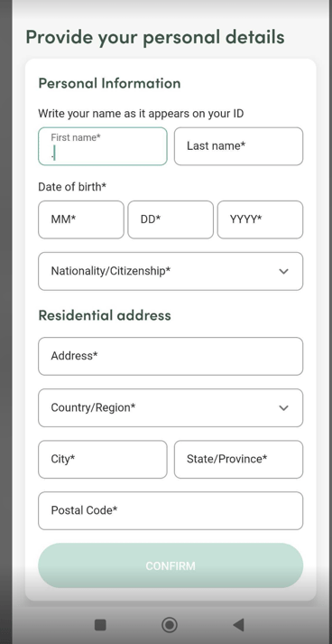Screen dimensions: 332x644
Task: Click the City input field
Action: (x=103, y=459)
